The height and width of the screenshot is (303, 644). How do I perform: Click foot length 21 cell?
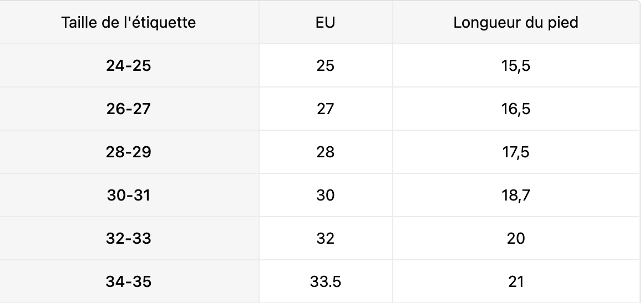tap(516, 281)
